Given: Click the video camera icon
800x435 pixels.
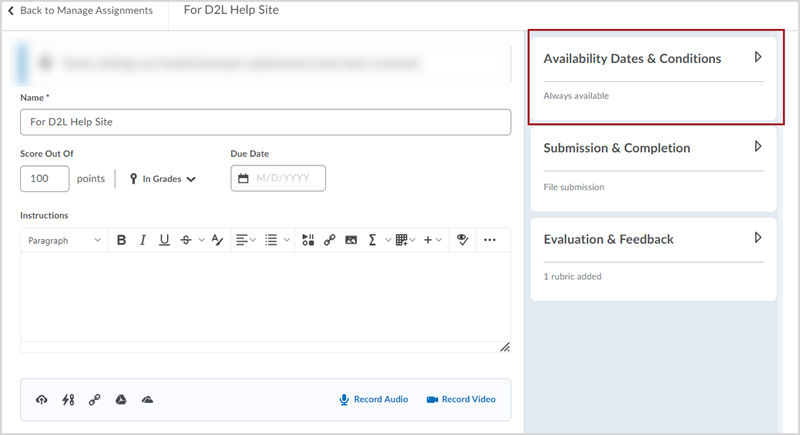Looking at the screenshot, I should pyautogui.click(x=432, y=400).
